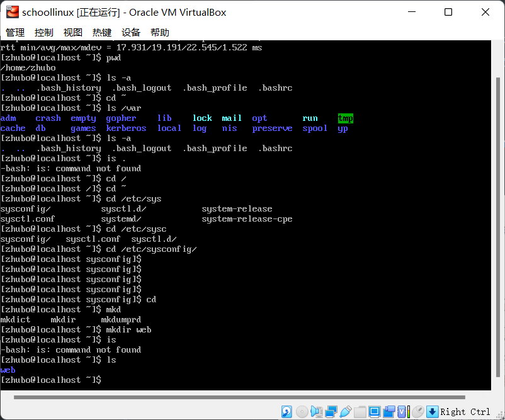Open the 控制 menu
The width and height of the screenshot is (505, 420).
[44, 33]
